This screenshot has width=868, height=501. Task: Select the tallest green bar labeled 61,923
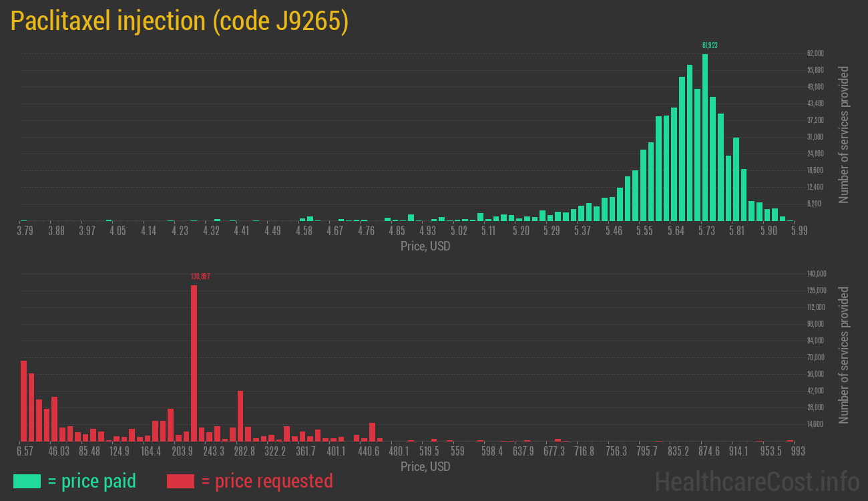coord(705,137)
